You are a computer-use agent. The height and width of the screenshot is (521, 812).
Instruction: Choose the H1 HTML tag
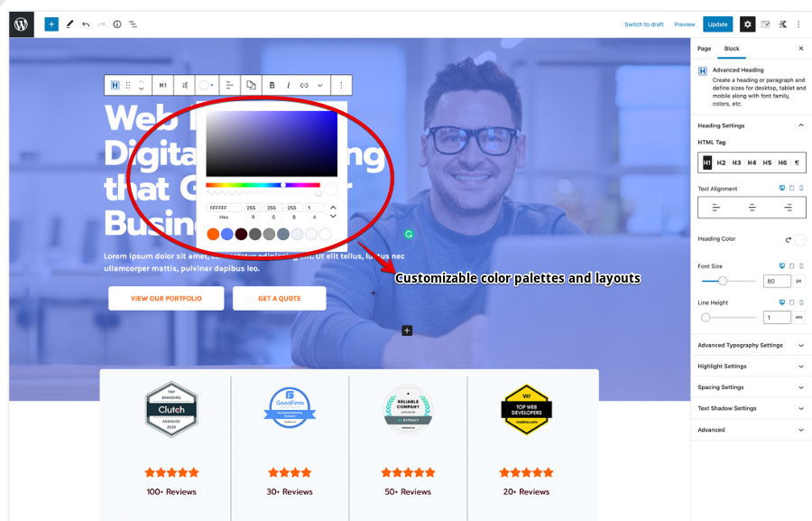(x=706, y=163)
